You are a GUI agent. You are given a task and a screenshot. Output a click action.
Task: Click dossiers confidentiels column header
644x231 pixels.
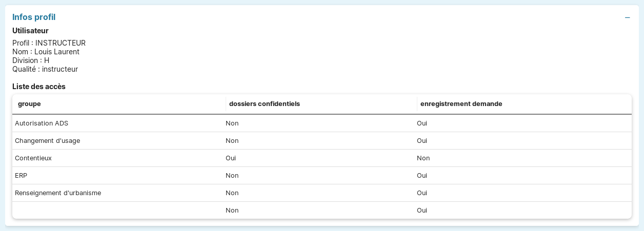(x=264, y=104)
